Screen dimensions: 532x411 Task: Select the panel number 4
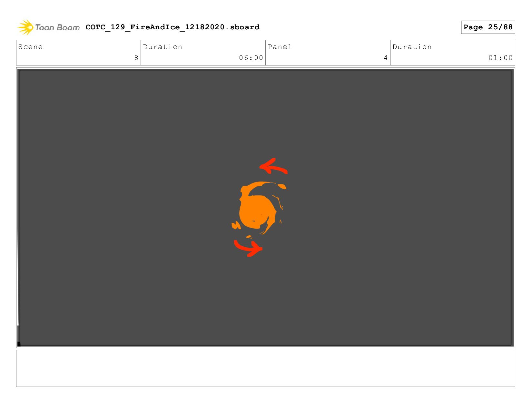[x=386, y=58]
